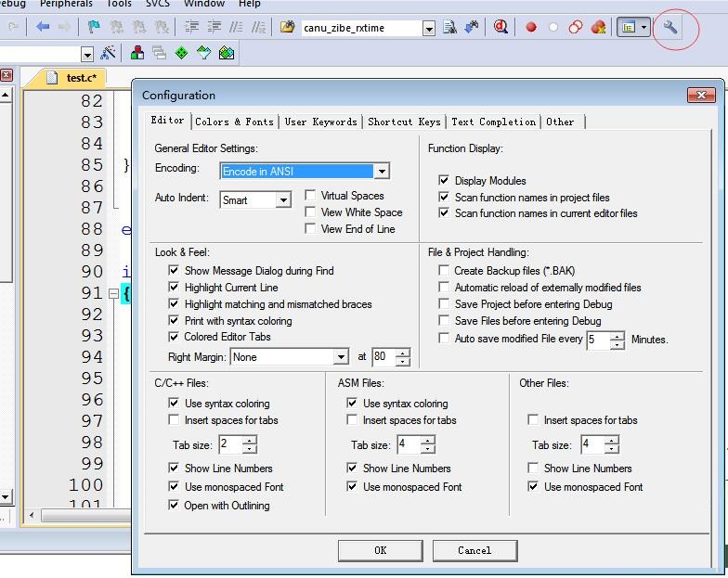The width and height of the screenshot is (728, 578).
Task: Click Select Software Packs icon
Action: (204, 53)
